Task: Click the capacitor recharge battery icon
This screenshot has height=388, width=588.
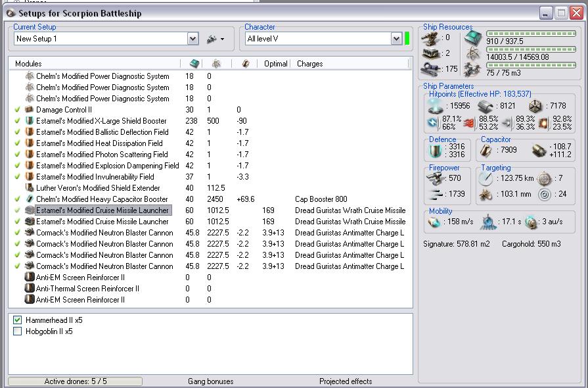Action: [x=539, y=151]
